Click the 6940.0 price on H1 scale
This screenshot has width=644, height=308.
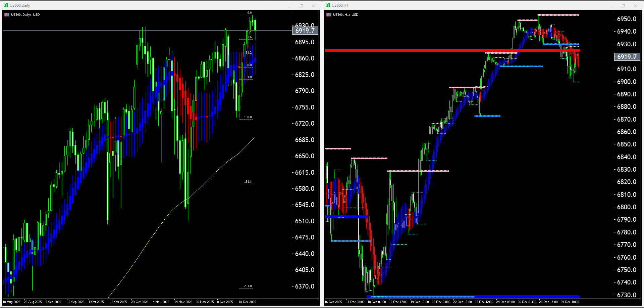627,31
